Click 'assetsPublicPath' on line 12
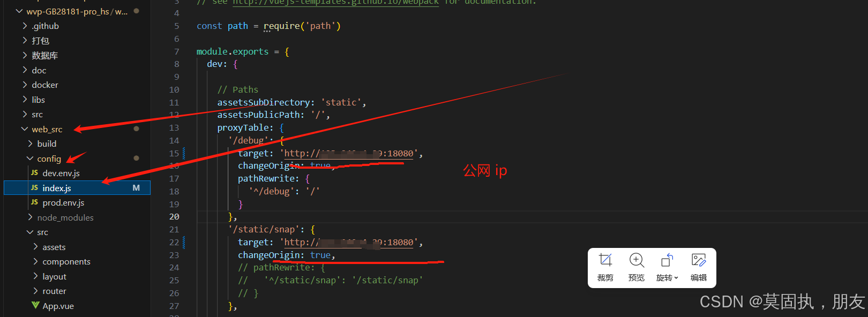The height and width of the screenshot is (317, 868). 258,115
